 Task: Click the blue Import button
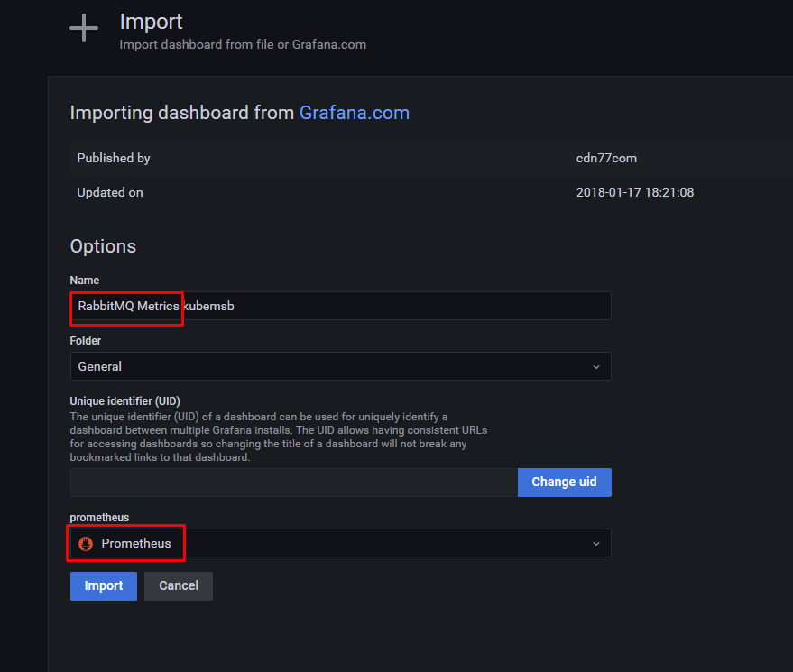pyautogui.click(x=104, y=586)
